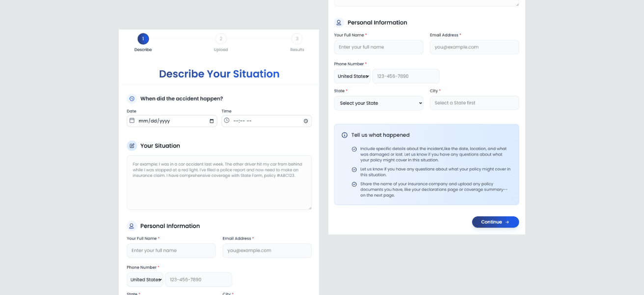The width and height of the screenshot is (644, 295).
Task: Click the edit icon beside Your Situation
Action: pyautogui.click(x=132, y=146)
